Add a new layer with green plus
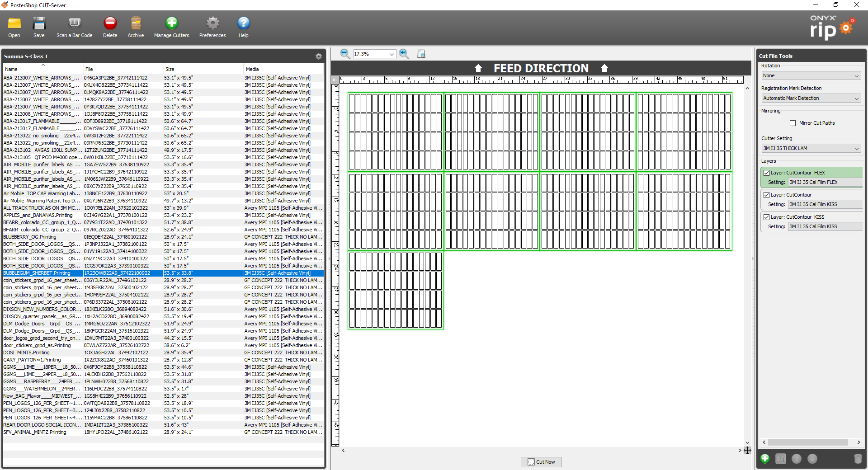This screenshot has height=470, width=868. click(765, 459)
